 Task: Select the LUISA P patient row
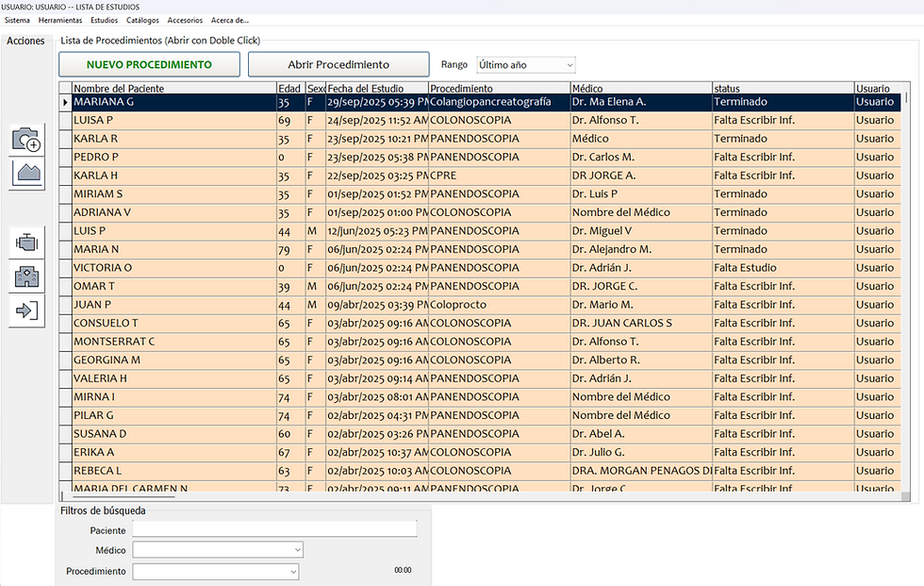pos(480,120)
